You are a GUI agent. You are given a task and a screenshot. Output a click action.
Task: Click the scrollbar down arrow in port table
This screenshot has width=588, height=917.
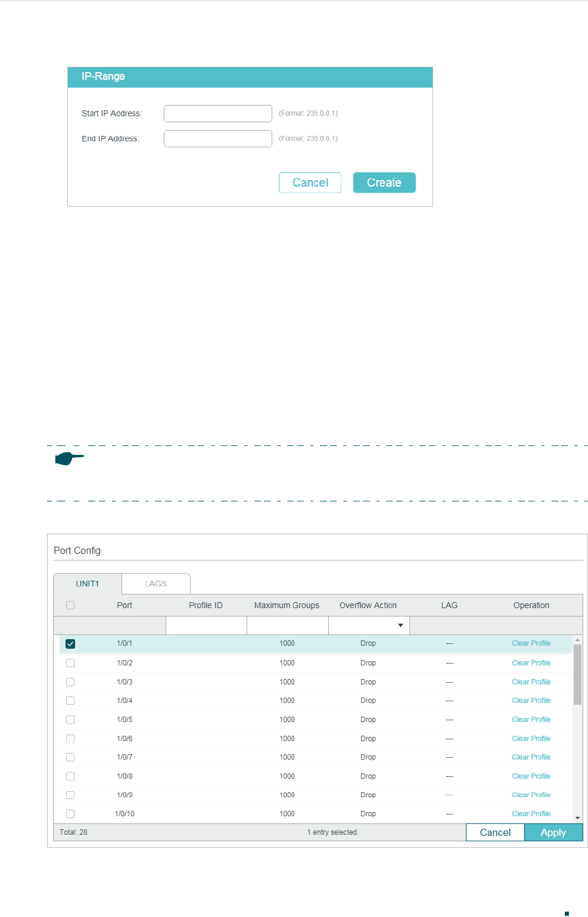pos(577,818)
